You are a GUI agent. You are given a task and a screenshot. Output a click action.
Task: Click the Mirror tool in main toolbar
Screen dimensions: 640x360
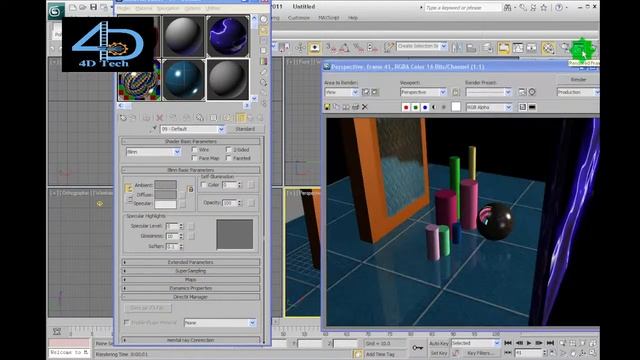point(456,48)
